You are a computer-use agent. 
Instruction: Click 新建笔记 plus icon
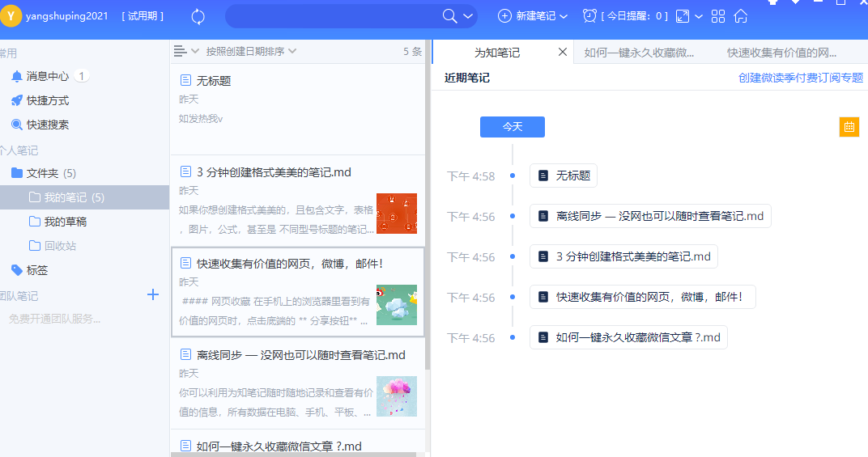(x=504, y=16)
